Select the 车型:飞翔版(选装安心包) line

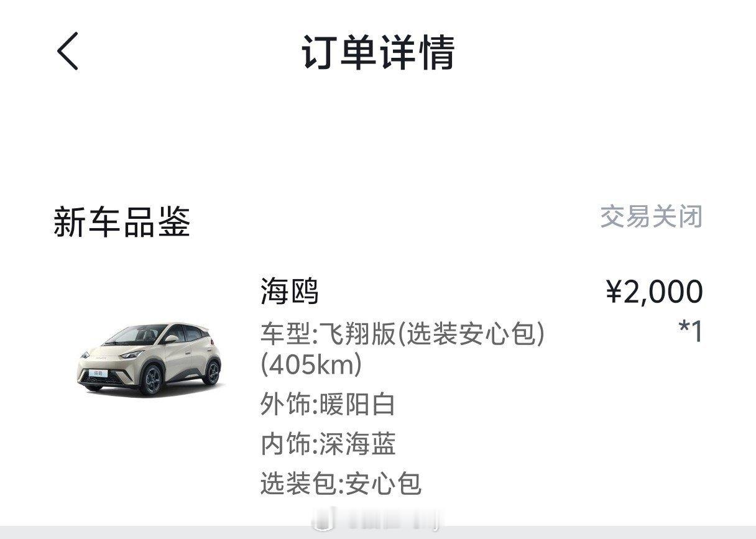pyautogui.click(x=403, y=335)
